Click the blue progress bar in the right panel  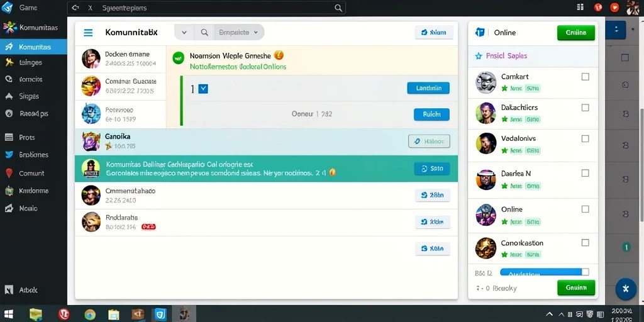pos(541,272)
